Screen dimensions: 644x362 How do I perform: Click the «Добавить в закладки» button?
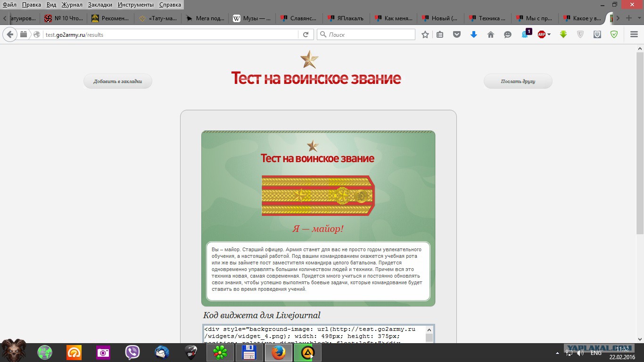118,81
